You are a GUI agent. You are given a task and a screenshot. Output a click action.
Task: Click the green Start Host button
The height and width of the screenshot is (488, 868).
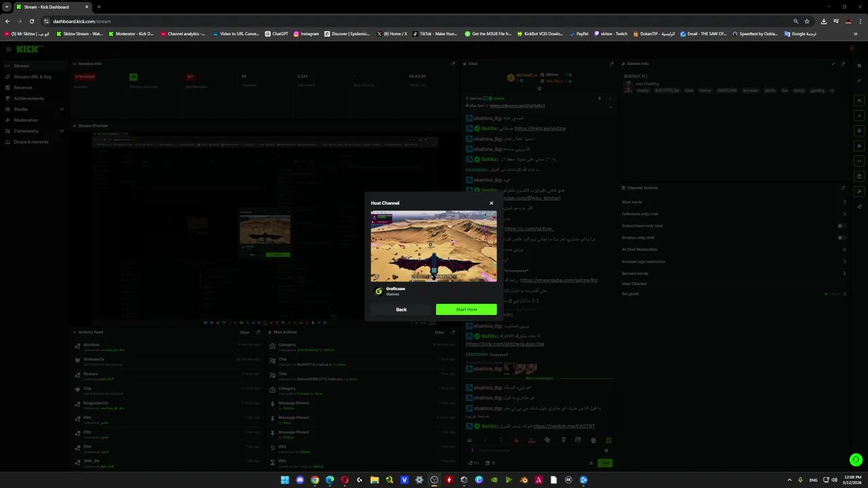(x=466, y=309)
